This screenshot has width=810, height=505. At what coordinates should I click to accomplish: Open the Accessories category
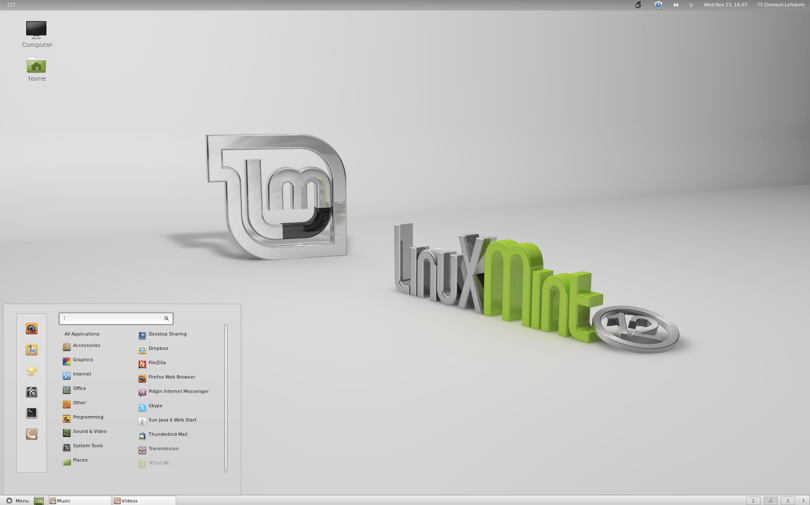82,346
